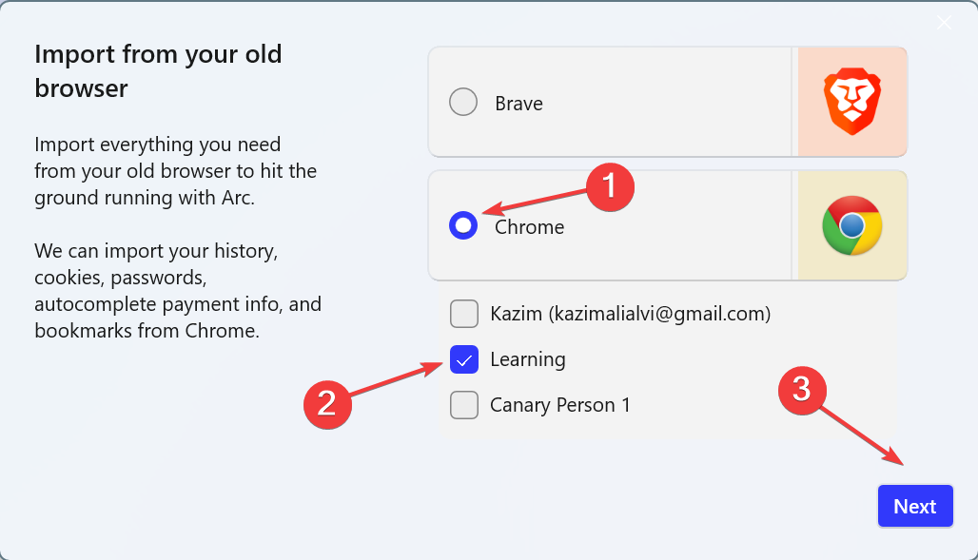Select the Brave radio button

(463, 102)
